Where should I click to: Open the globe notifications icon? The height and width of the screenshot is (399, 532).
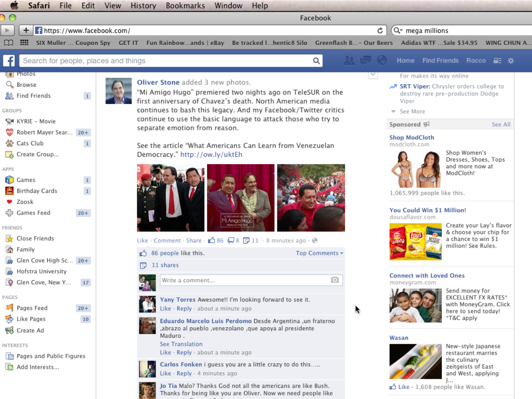tap(382, 61)
